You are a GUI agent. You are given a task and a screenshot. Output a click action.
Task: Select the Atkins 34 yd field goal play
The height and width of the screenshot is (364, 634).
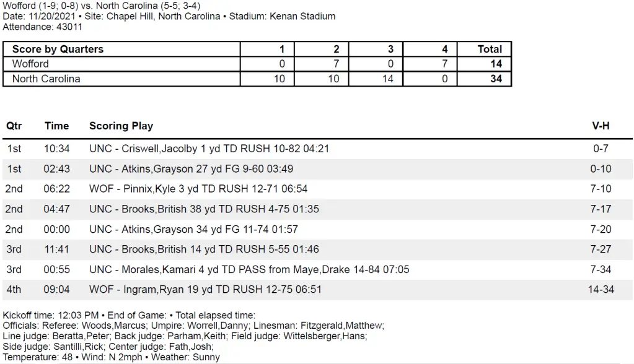[x=193, y=229]
